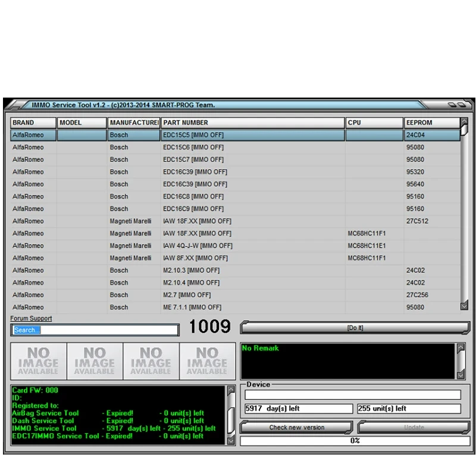This screenshot has height=476, width=476.
Task: Click the CPU column header
Action: coord(374,123)
